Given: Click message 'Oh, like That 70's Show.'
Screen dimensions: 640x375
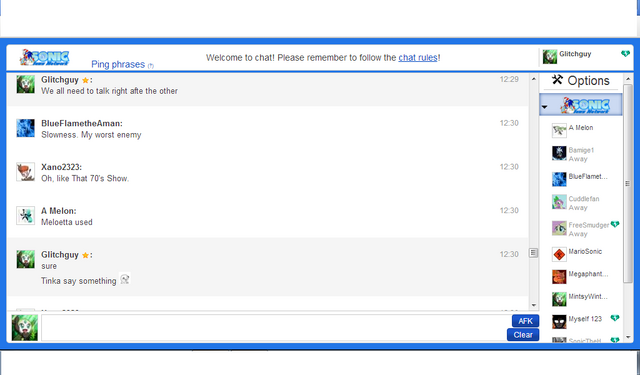Looking at the screenshot, I should [x=85, y=178].
